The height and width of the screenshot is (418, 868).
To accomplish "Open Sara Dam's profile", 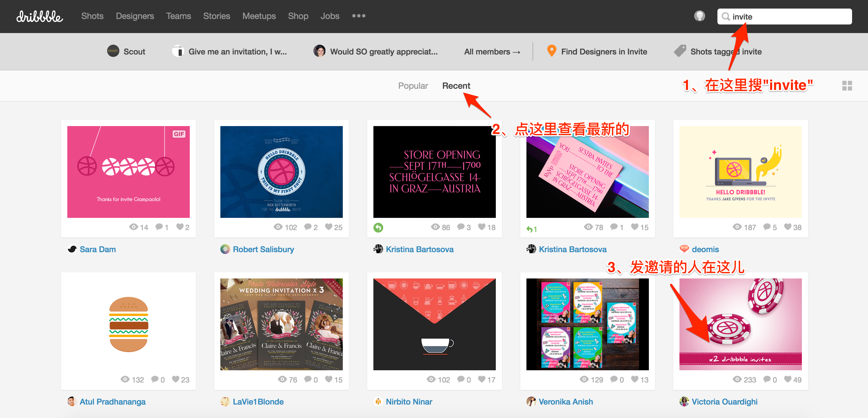I will click(x=98, y=249).
